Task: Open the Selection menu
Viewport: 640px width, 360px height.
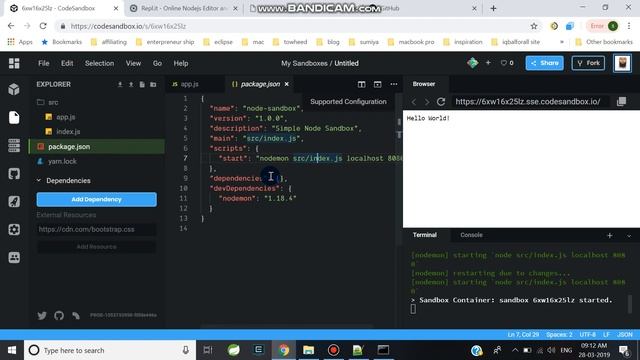Action: click(x=99, y=63)
